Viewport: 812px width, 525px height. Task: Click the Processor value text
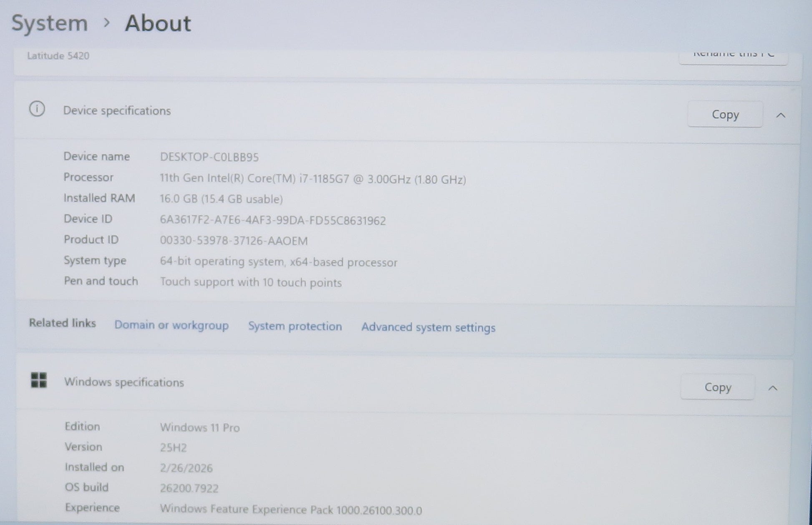(313, 179)
